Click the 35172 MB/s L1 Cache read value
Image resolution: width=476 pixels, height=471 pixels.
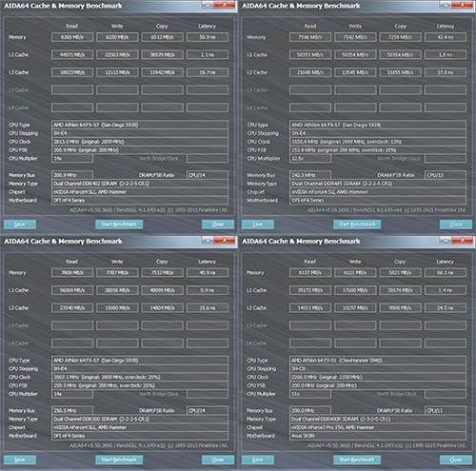310,290
